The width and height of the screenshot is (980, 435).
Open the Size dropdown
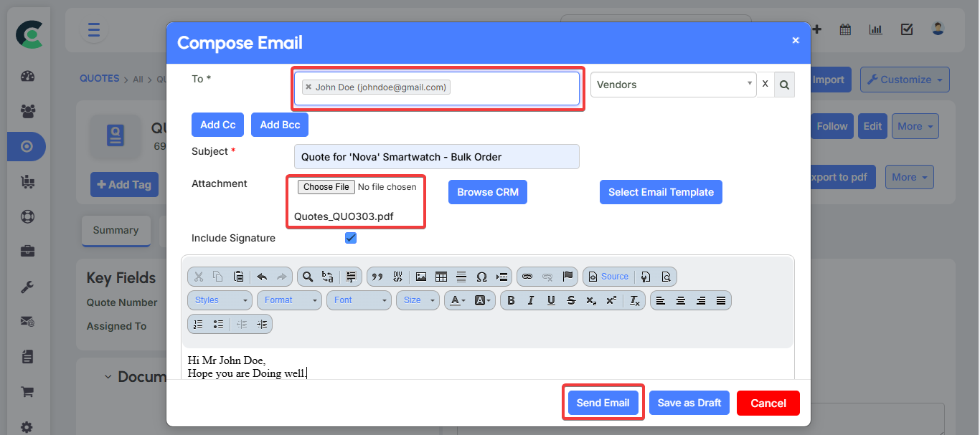point(418,300)
